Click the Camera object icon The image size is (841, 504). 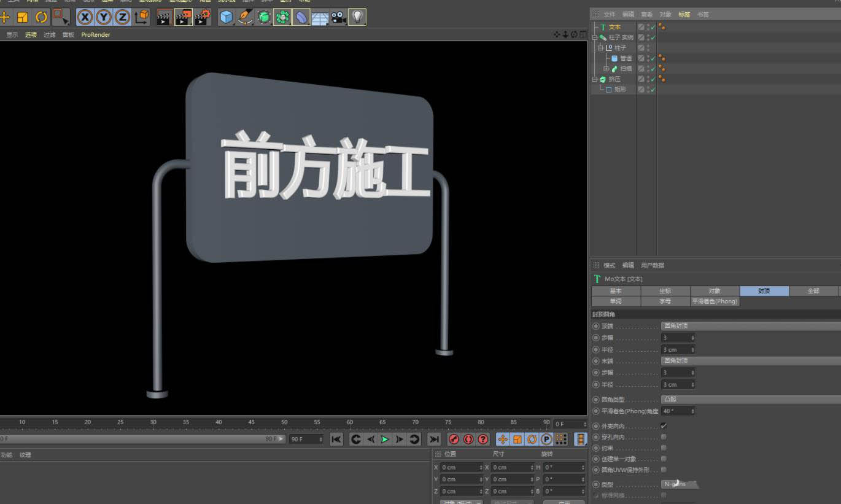[x=338, y=17]
